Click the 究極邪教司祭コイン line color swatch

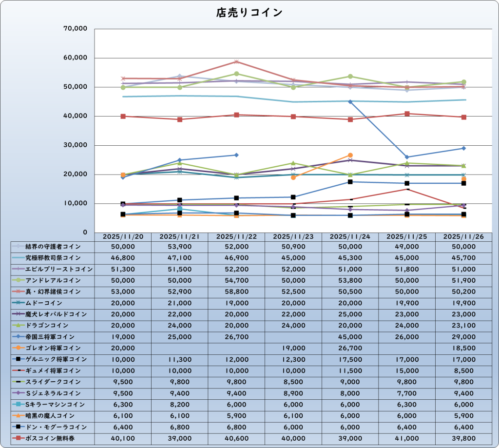[x=18, y=258]
